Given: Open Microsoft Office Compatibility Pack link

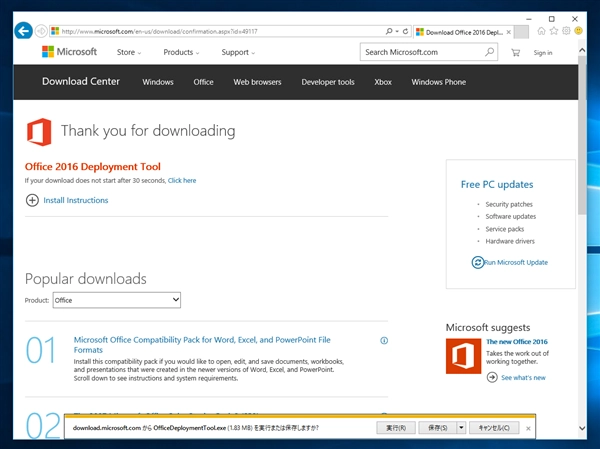Looking at the screenshot, I should [202, 345].
